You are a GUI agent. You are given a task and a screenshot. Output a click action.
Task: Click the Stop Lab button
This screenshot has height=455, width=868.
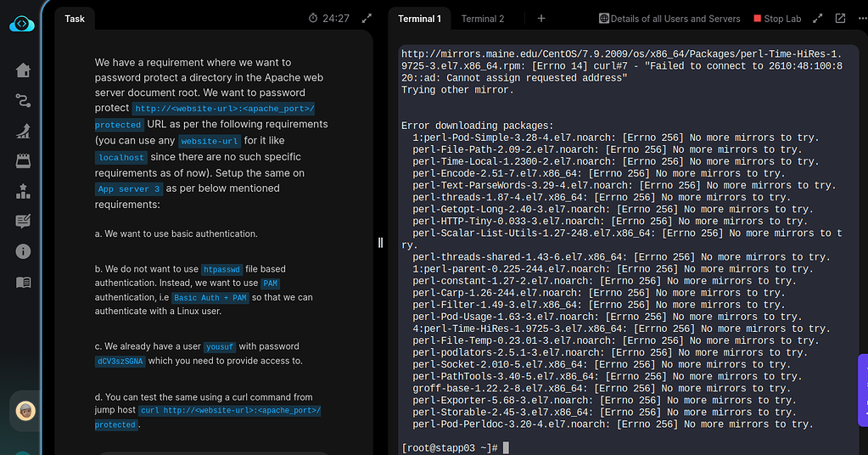[x=777, y=19]
